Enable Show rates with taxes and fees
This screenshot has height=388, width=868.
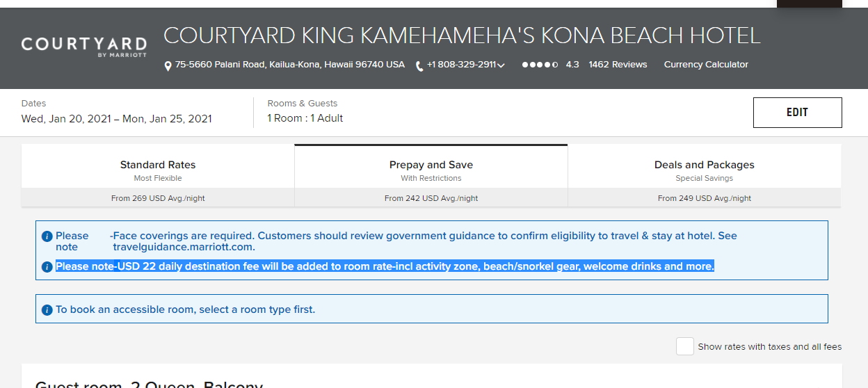tap(685, 346)
